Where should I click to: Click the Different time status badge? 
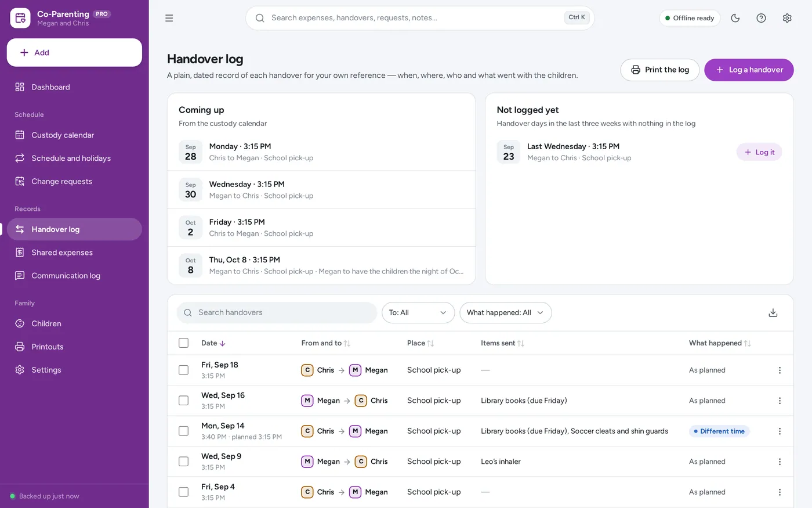719,431
